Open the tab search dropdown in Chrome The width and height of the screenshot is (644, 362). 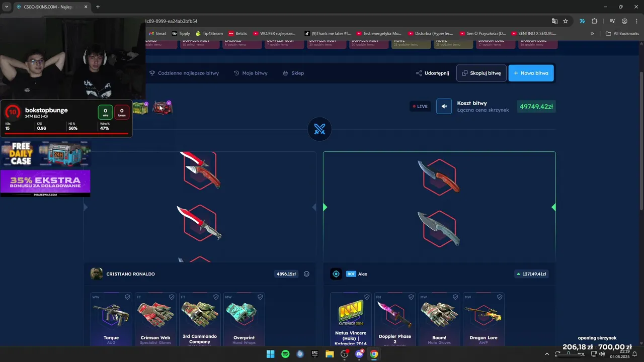[7, 7]
